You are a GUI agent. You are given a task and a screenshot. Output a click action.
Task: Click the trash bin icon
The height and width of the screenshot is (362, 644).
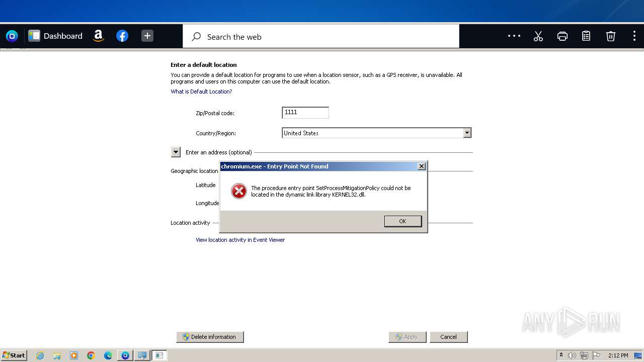(610, 36)
